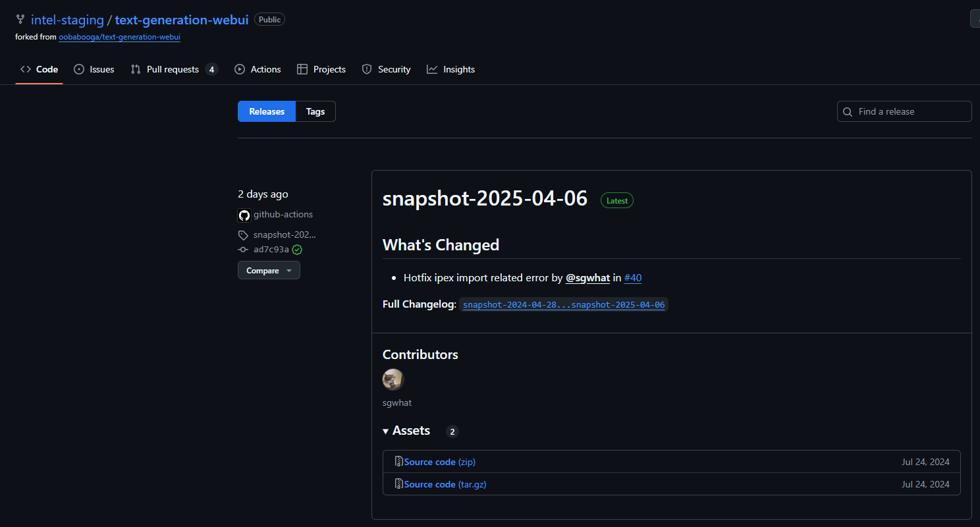Viewport: 980px width, 527px height.
Task: Click the Security shield icon
Action: [367, 69]
